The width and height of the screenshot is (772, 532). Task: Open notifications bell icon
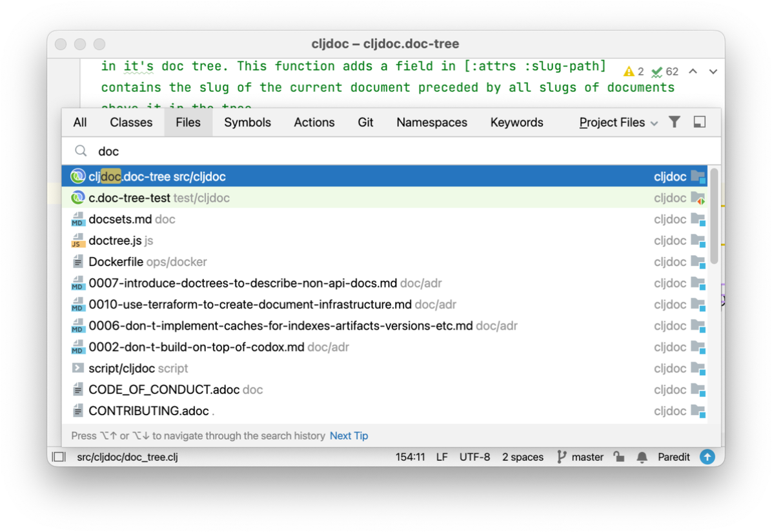(642, 457)
